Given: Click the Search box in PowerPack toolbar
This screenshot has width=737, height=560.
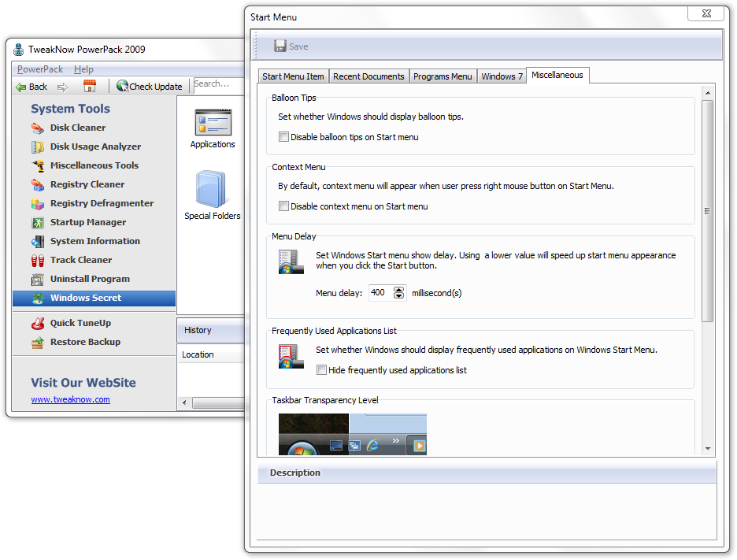Looking at the screenshot, I should tap(219, 84).
